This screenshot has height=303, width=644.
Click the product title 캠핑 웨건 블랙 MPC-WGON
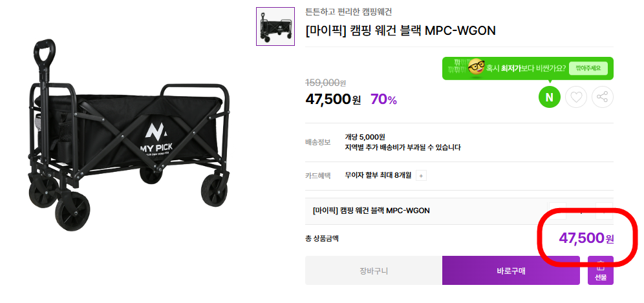[x=400, y=31]
